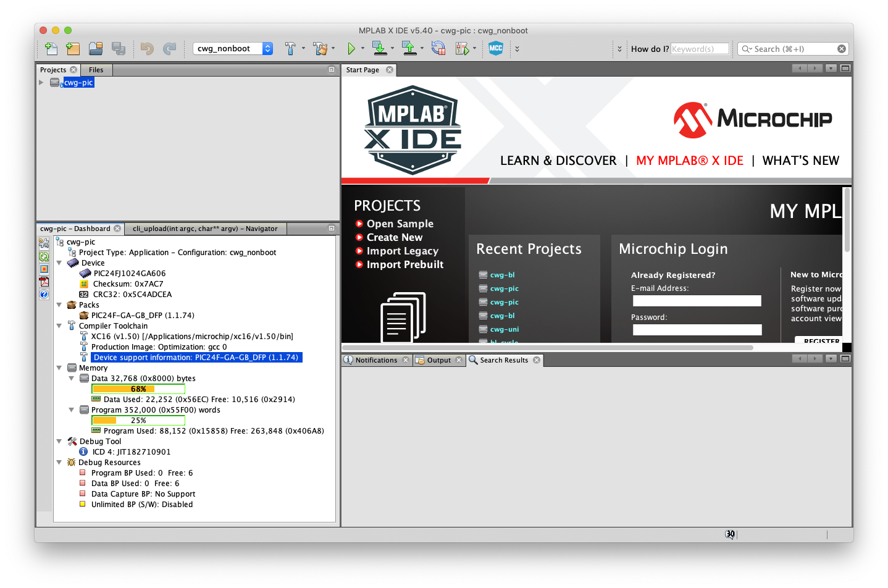Close the Search Results tab
This screenshot has height=588, width=888.
pos(537,360)
